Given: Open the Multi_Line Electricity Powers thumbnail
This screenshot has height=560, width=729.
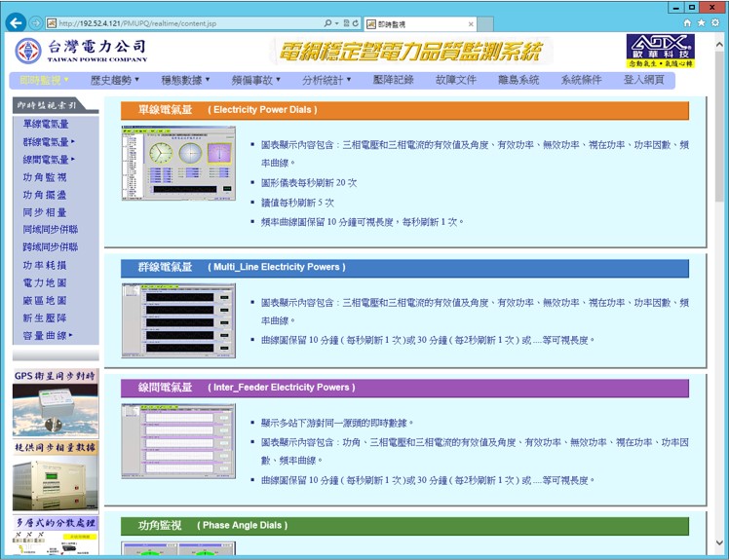Looking at the screenshot, I should (178, 320).
